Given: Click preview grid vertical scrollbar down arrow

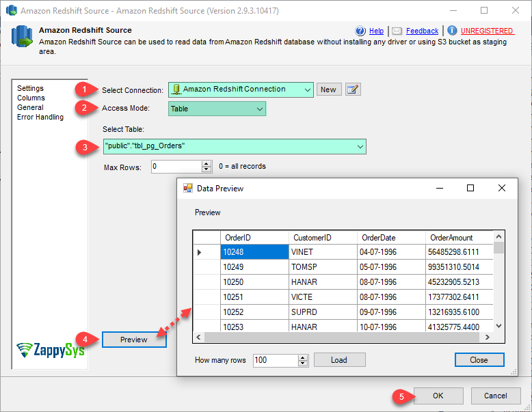Looking at the screenshot, I should (498, 326).
